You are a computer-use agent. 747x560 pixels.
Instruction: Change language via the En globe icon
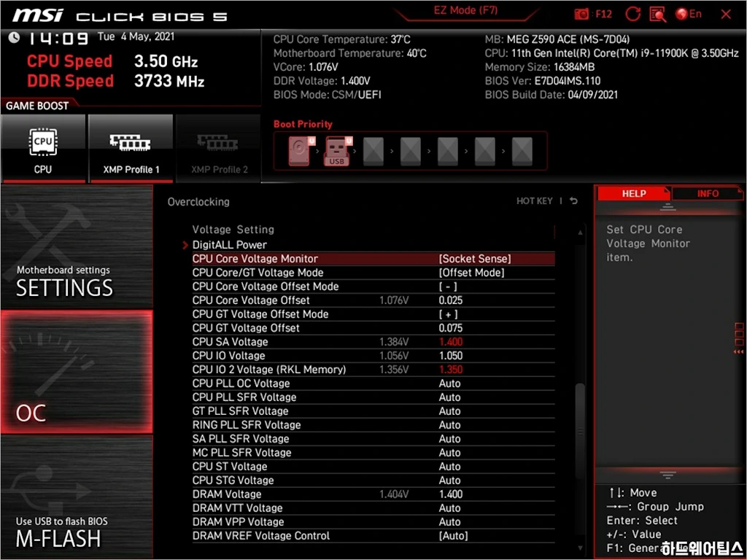pos(689,15)
